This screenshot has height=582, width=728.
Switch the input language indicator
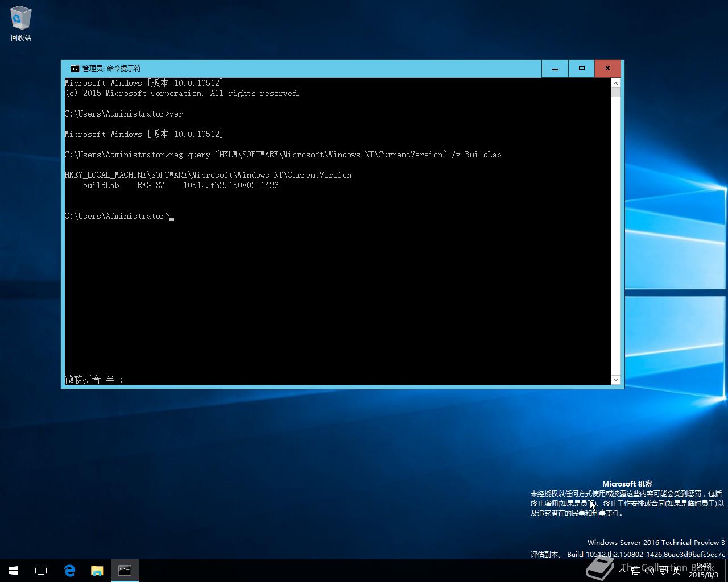tap(677, 571)
